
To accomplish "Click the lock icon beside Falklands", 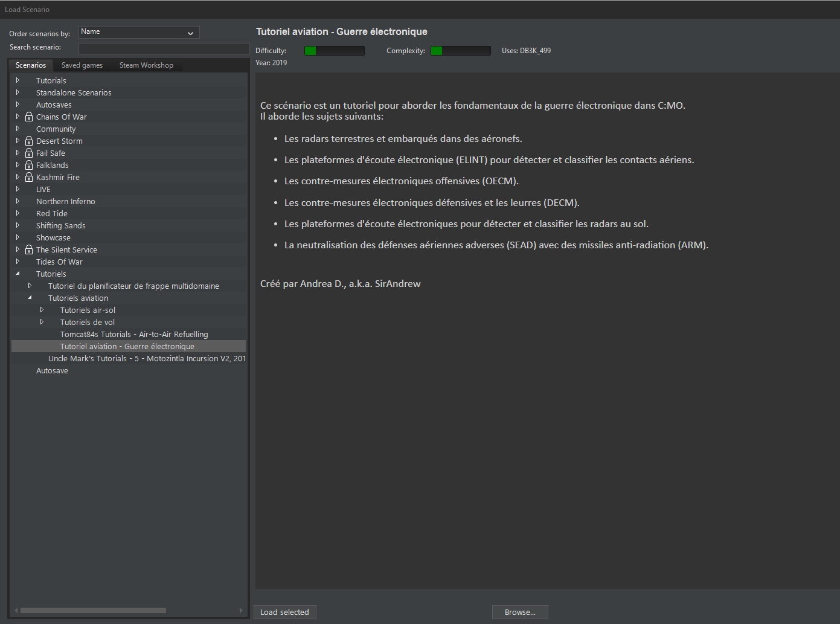I will click(28, 165).
